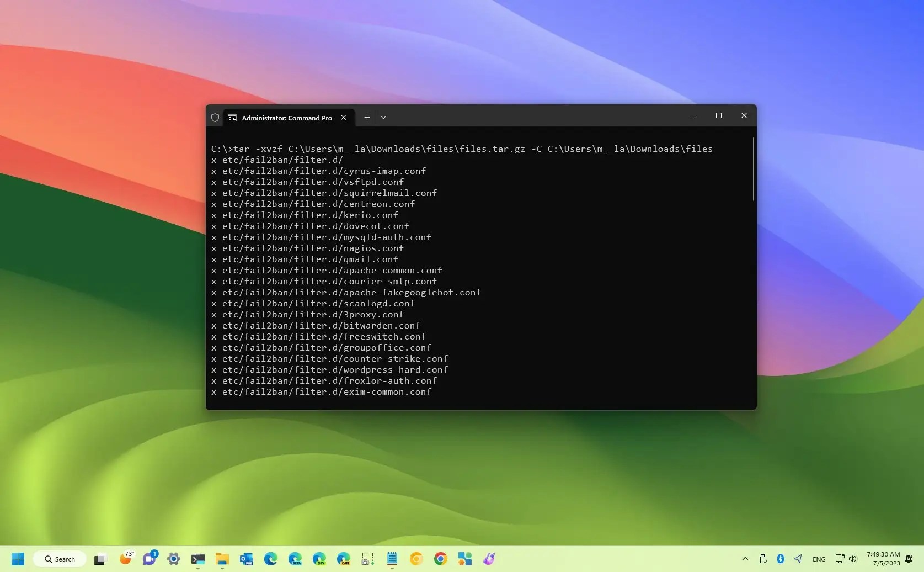
Task: Open the new tab dropdown chevron in Terminal
Action: pos(383,117)
